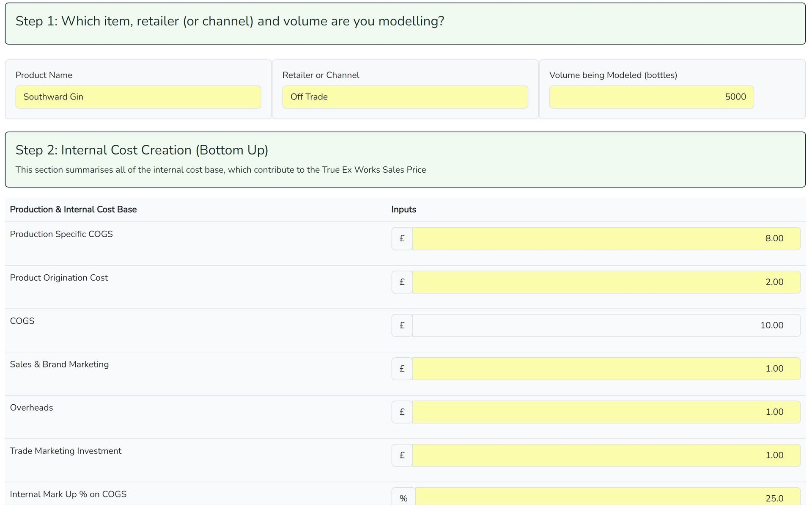Viewport: 812px width, 508px height.
Task: Click the £ prefix of the COGS row
Action: pyautogui.click(x=402, y=326)
